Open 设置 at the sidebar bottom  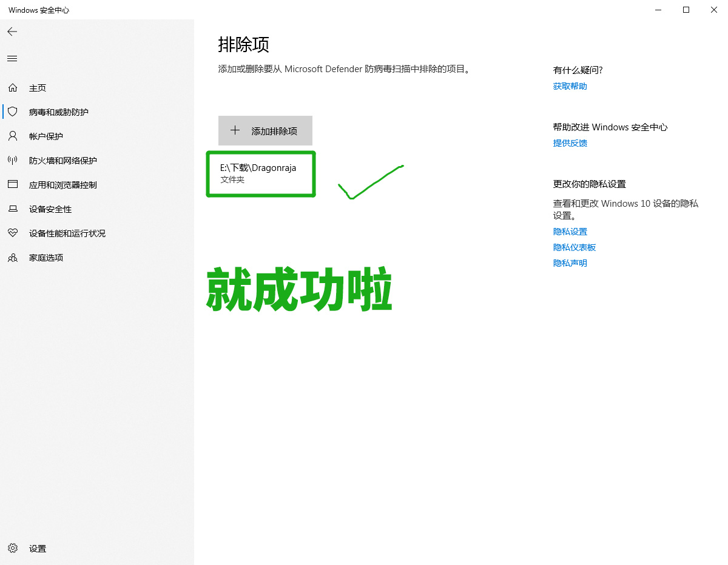tap(97, 549)
